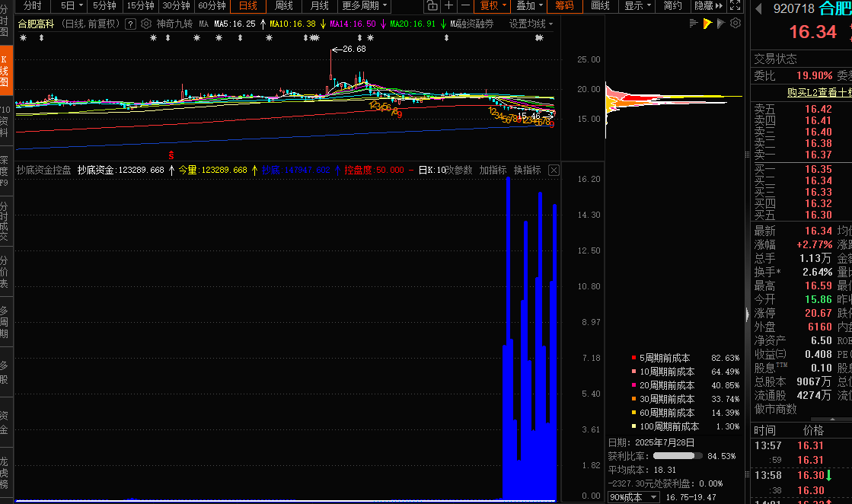Click the 换指标 button
The height and width of the screenshot is (504, 852).
click(527, 170)
